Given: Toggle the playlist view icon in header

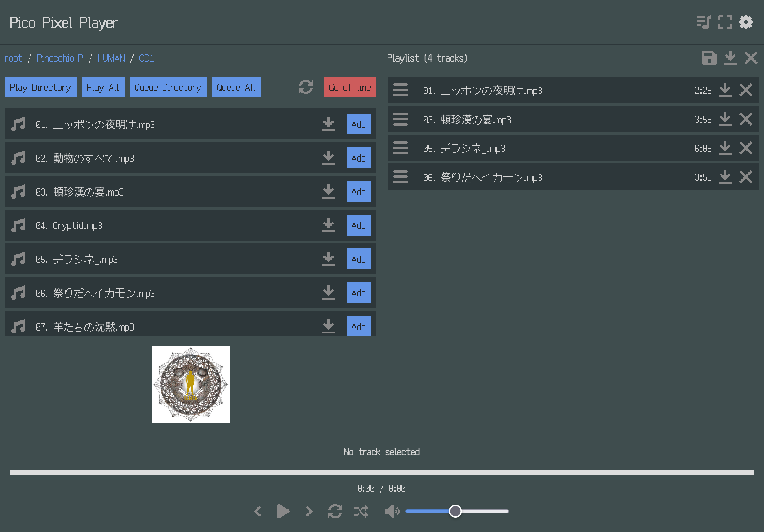Looking at the screenshot, I should tap(704, 22).
